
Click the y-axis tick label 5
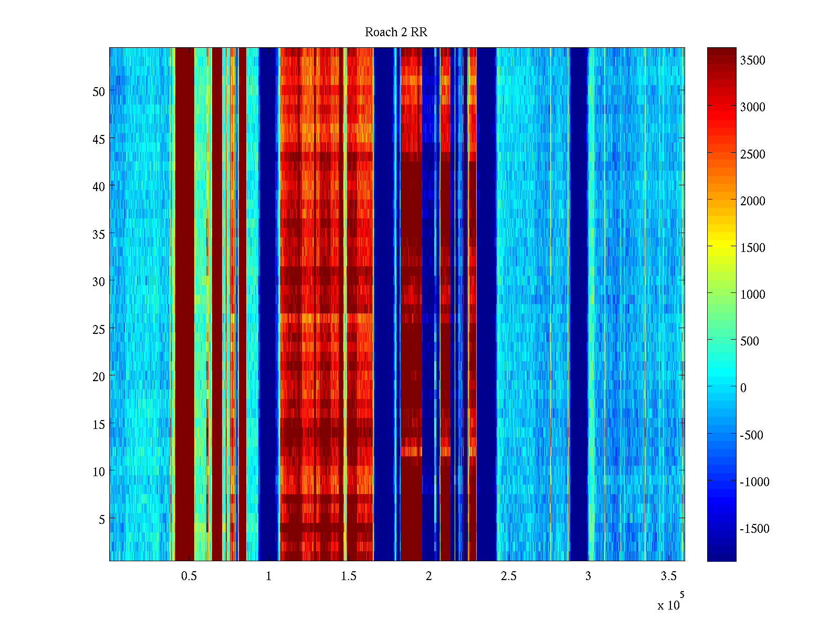(x=102, y=520)
